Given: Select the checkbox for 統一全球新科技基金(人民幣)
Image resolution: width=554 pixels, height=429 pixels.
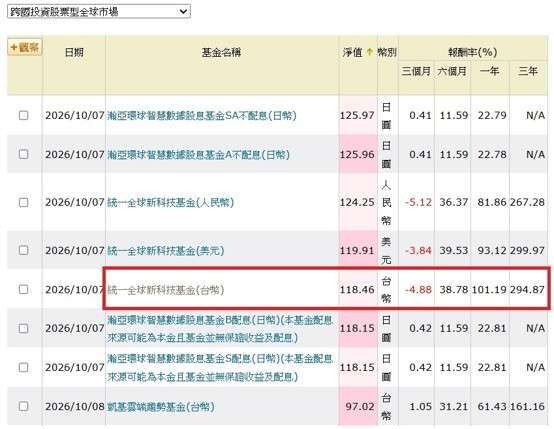Looking at the screenshot, I should click(x=24, y=202).
